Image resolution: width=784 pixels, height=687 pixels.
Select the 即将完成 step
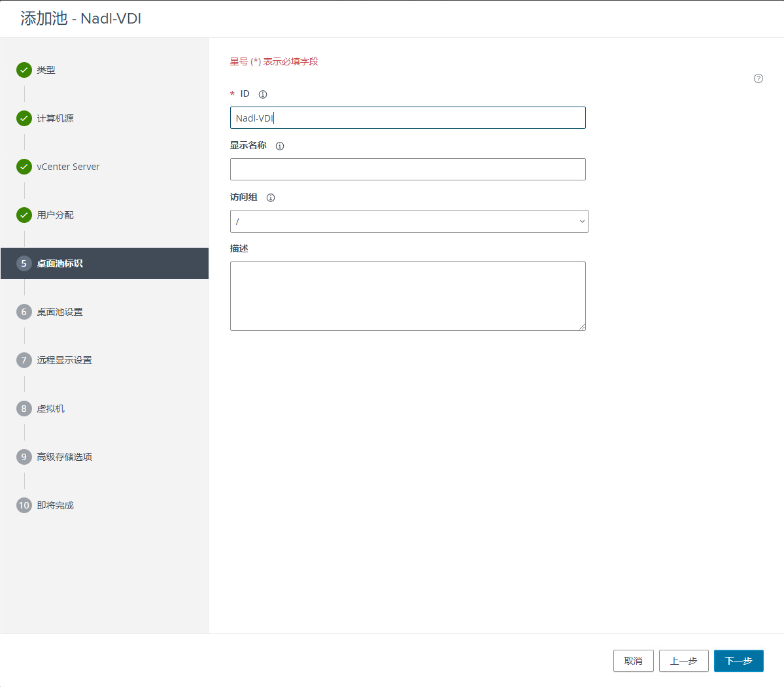(x=55, y=505)
